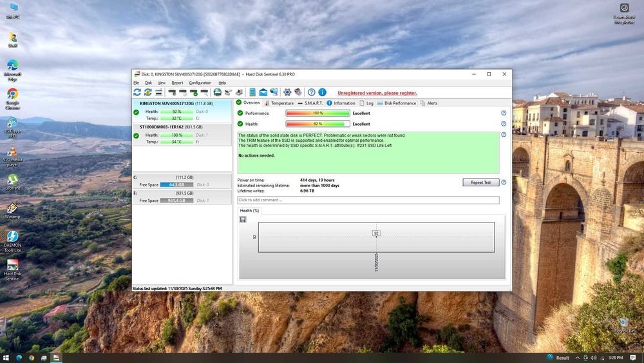Open Winamp desktop icon
644x363 pixels.
point(12,210)
